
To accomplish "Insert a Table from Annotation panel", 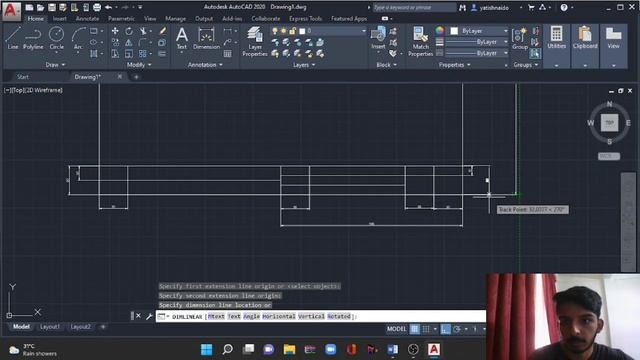I will 228,53.
